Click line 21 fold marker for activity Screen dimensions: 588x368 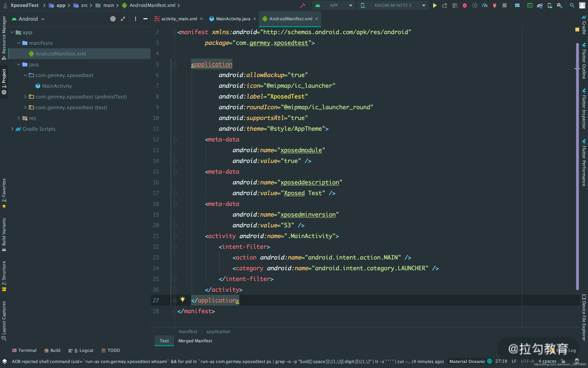174,236
